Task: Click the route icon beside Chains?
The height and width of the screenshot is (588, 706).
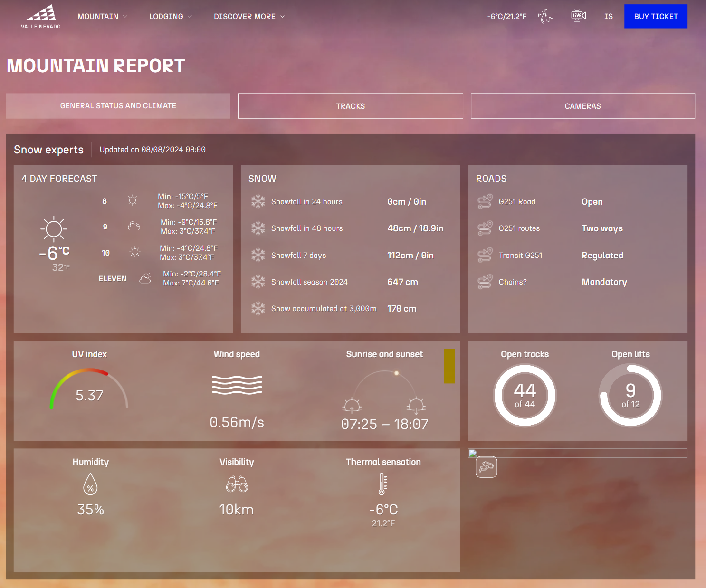Action: point(485,282)
